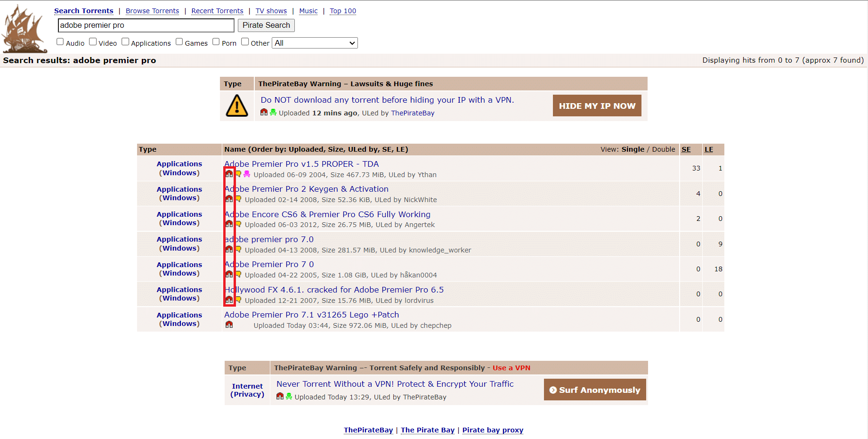Open Adobe Premier Pro 7 0 torrent link
The height and width of the screenshot is (439, 868).
coord(269,264)
